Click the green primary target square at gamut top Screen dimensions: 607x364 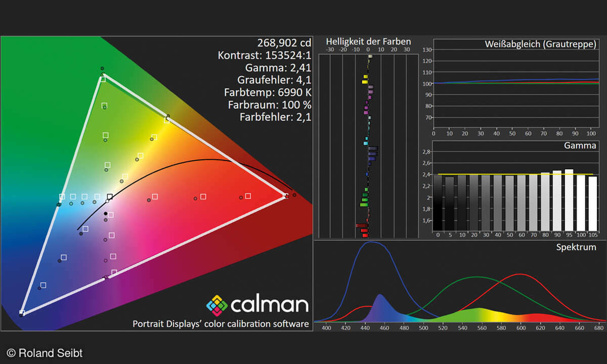pos(103,78)
